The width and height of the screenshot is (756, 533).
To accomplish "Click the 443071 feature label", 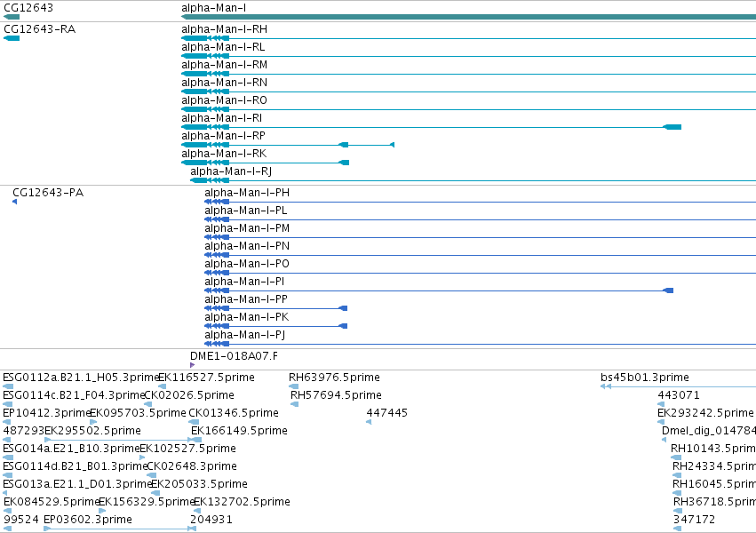I will [679, 395].
